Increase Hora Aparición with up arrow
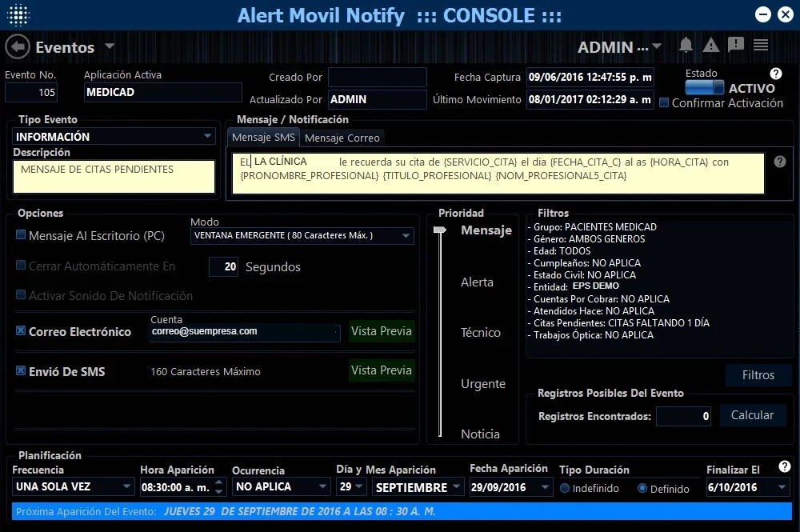The width and height of the screenshot is (800, 532). tap(218, 482)
